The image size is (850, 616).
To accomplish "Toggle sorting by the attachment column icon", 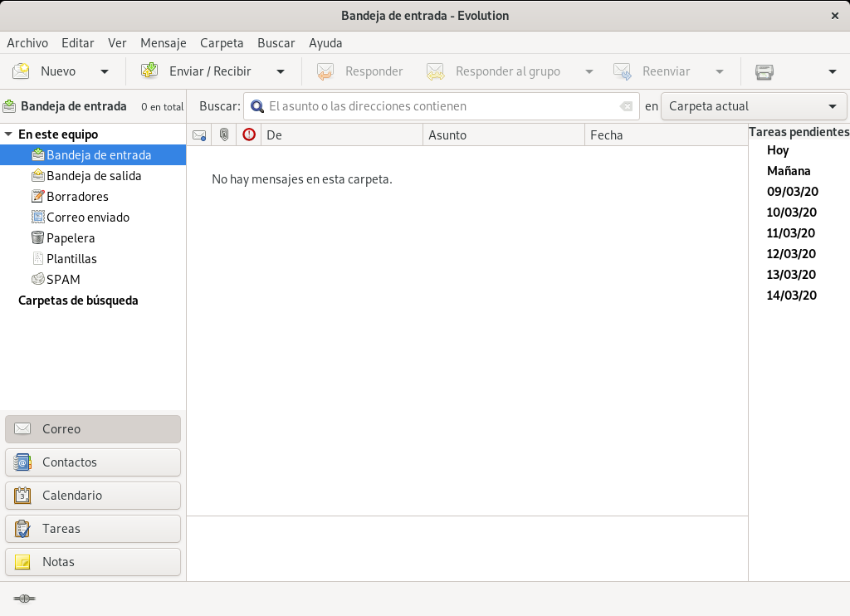I will click(223, 134).
